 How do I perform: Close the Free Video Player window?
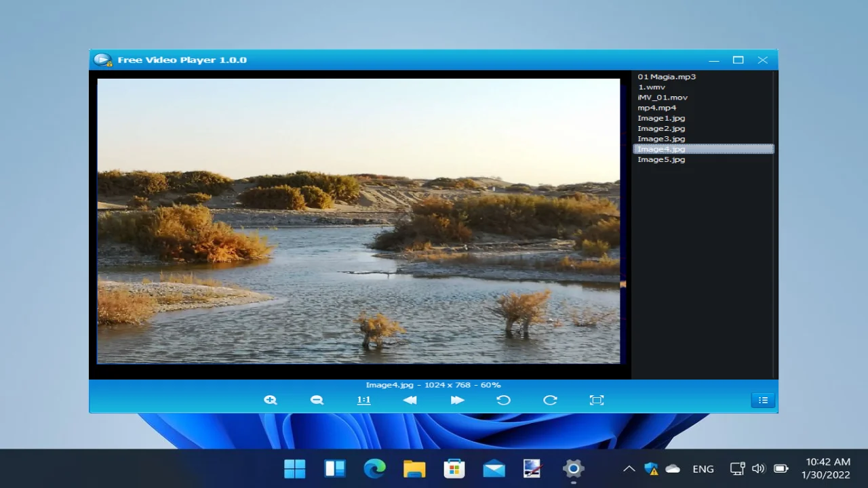tap(763, 60)
